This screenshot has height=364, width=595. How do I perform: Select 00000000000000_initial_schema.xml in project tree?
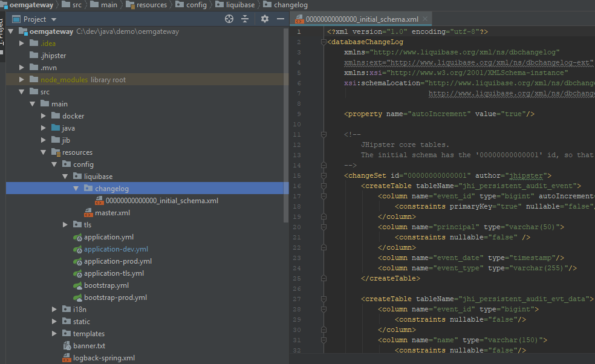(161, 201)
